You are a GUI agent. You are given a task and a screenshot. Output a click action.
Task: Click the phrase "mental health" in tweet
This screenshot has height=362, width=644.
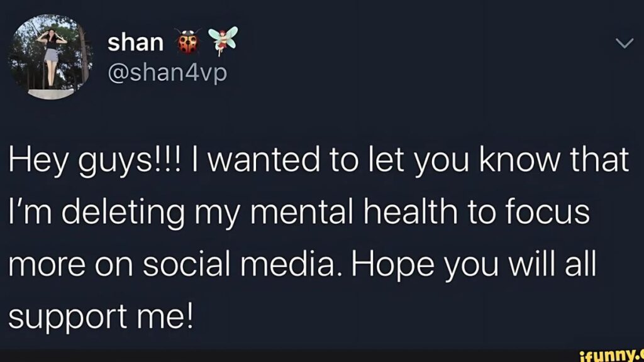[353, 212]
